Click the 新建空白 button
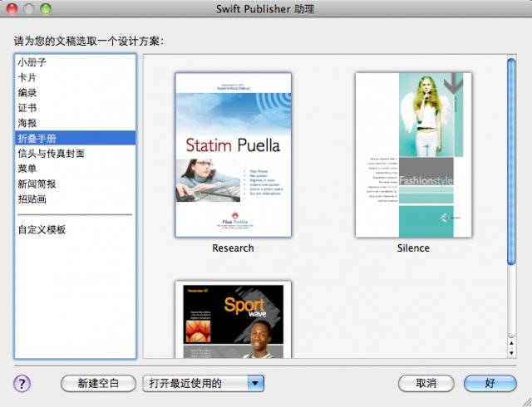Image resolution: width=532 pixels, height=407 pixels. click(x=98, y=383)
